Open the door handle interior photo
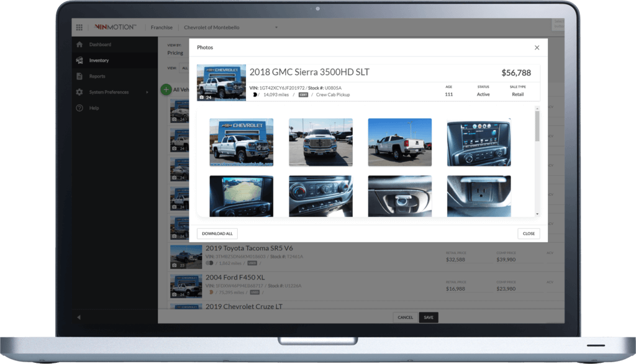This screenshot has width=636, height=364. [399, 196]
